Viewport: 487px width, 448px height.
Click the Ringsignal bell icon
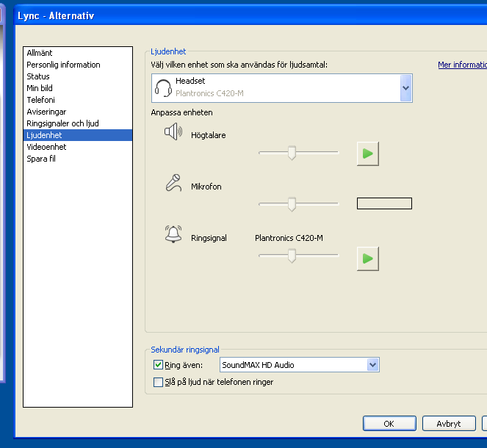point(173,234)
